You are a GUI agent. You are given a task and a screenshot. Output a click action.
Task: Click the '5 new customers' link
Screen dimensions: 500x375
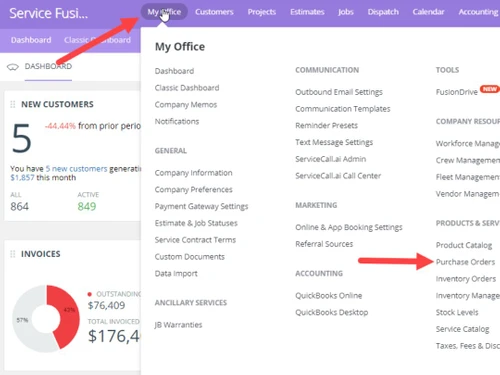coord(76,169)
